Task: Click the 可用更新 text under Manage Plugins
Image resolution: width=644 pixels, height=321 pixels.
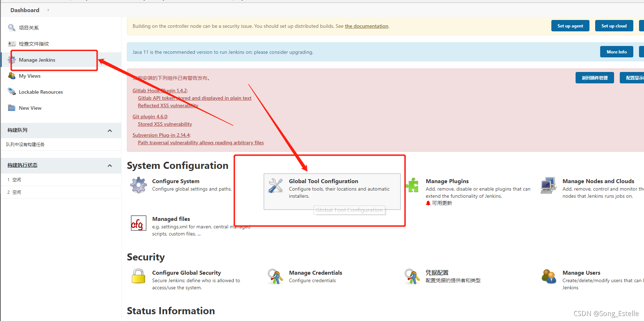Action: (442, 203)
